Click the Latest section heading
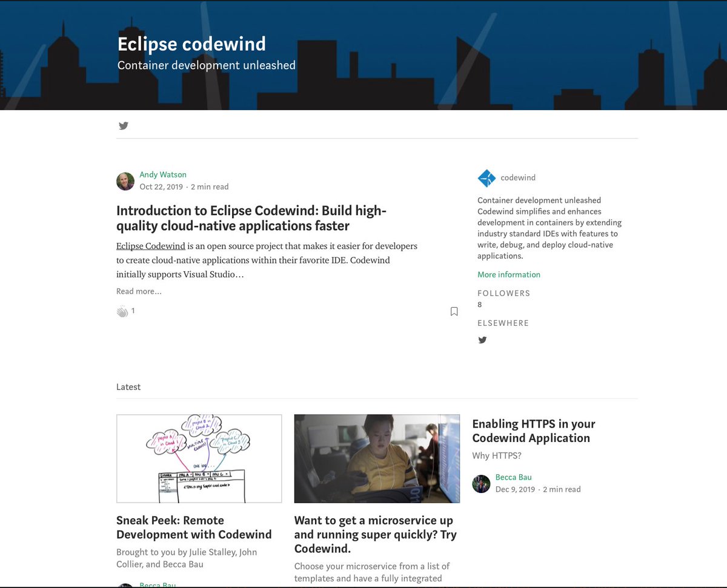 [x=128, y=387]
